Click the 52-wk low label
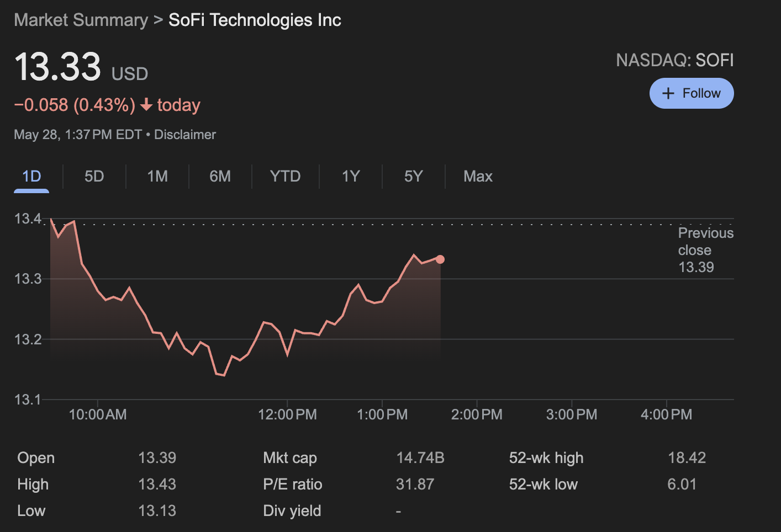Image resolution: width=781 pixels, height=532 pixels. tap(543, 484)
